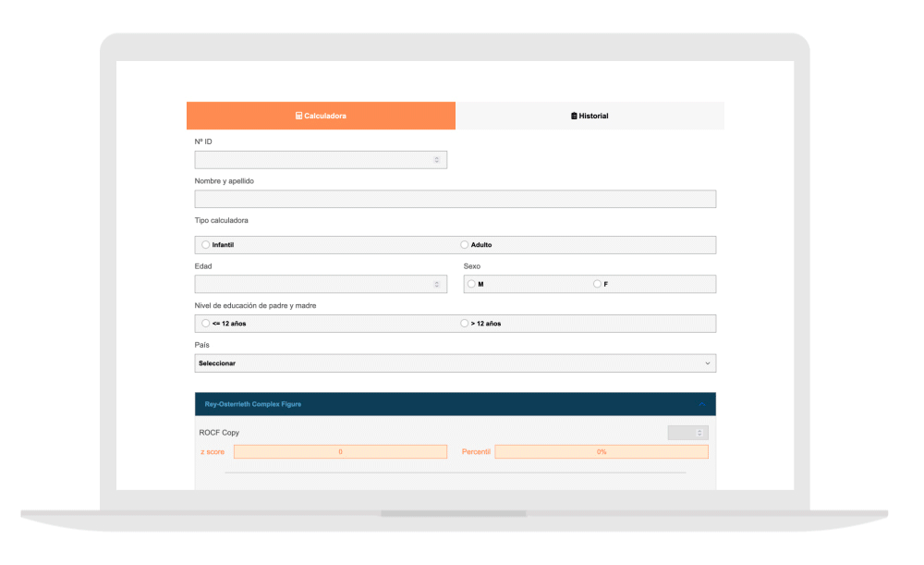Focus the Nº ID number field
This screenshot has width=924, height=565.
pos(321,160)
